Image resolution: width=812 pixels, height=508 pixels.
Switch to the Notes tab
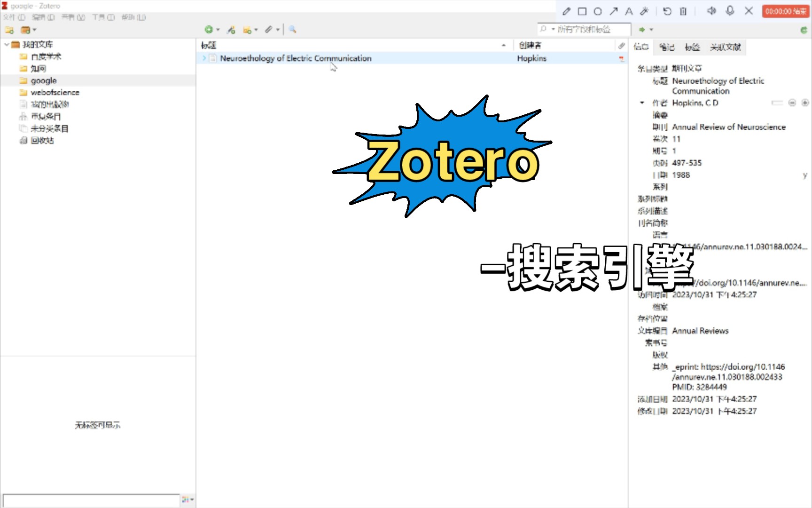pyautogui.click(x=666, y=47)
